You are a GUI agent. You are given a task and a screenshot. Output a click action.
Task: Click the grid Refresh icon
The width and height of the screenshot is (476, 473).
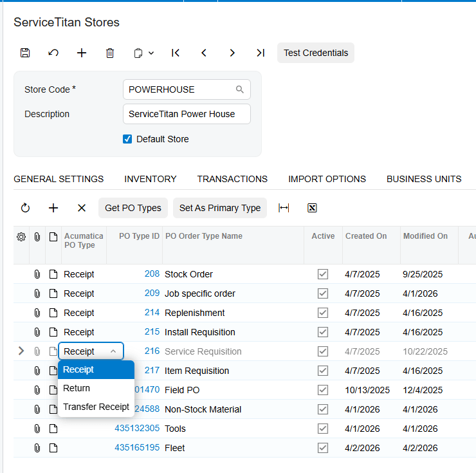(25, 208)
